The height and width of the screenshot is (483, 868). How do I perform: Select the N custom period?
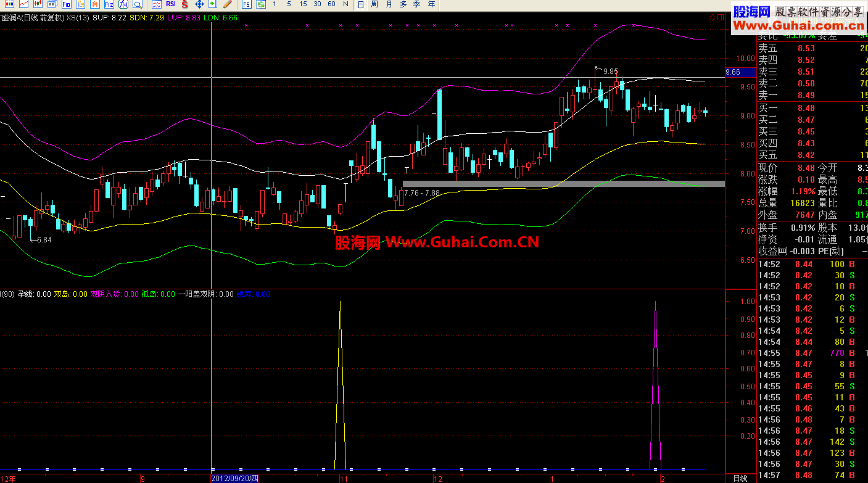[x=345, y=4]
